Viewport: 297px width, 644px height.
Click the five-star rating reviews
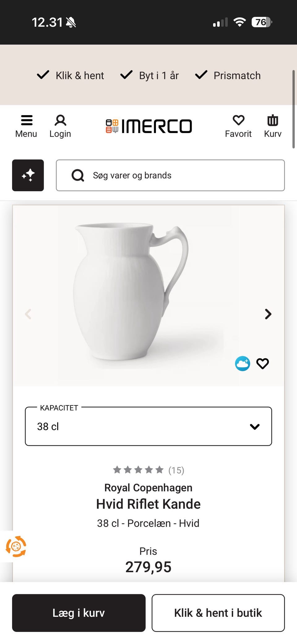click(148, 470)
